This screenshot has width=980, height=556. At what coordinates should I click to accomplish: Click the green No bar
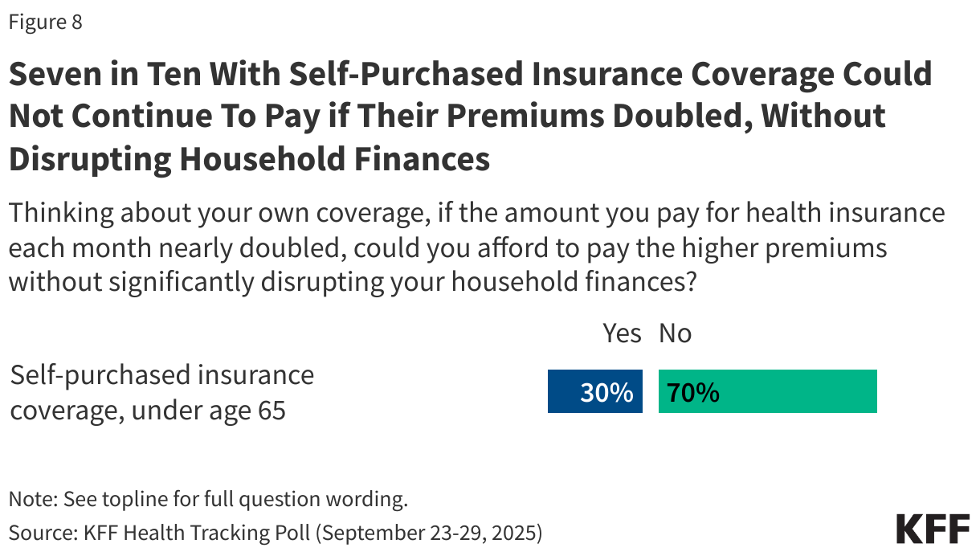pyautogui.click(x=767, y=391)
